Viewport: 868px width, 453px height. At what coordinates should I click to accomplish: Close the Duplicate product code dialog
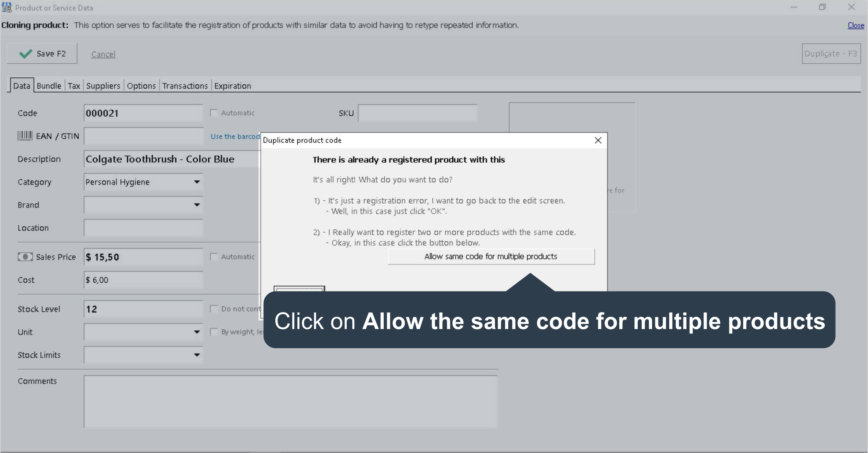(x=598, y=140)
